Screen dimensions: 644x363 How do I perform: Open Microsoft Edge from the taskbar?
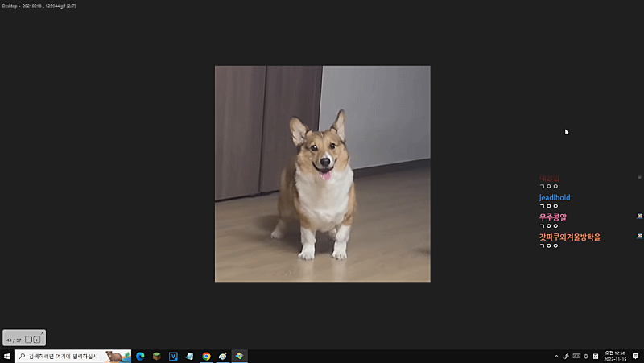[x=140, y=356]
